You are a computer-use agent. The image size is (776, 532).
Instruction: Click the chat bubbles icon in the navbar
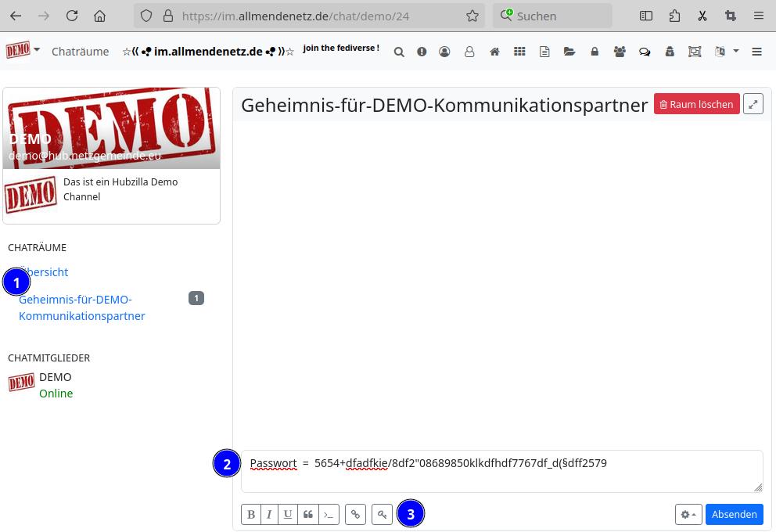(x=645, y=52)
